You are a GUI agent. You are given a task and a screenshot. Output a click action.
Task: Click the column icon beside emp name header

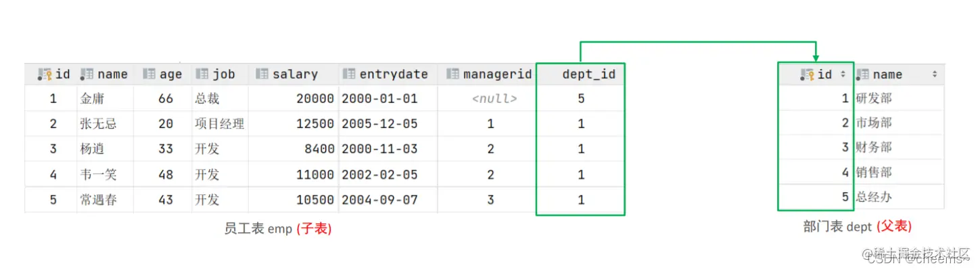tap(87, 74)
